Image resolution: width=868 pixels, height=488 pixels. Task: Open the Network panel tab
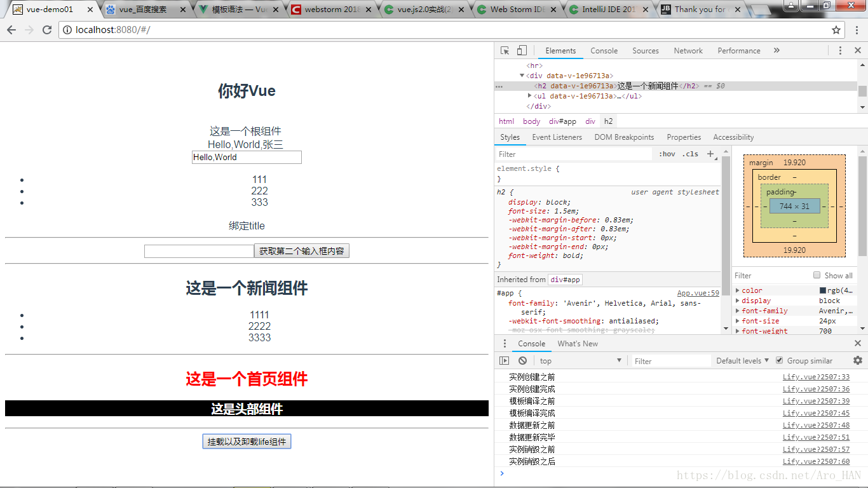(688, 51)
